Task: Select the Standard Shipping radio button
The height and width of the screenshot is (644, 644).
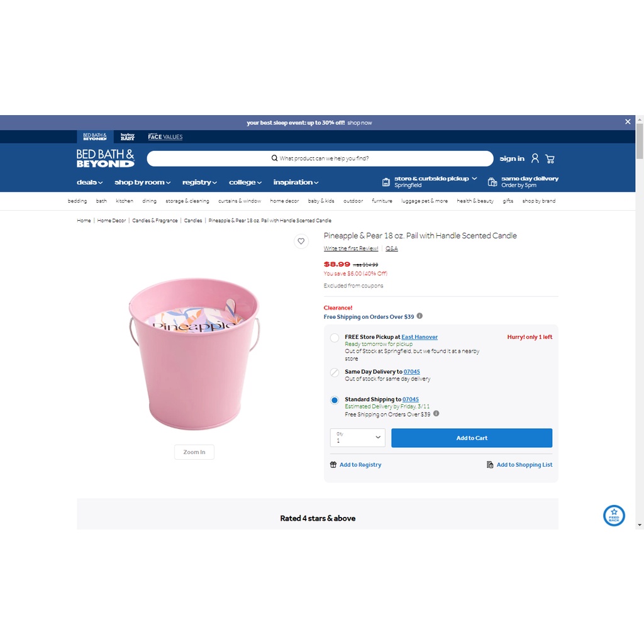Action: 335,400
